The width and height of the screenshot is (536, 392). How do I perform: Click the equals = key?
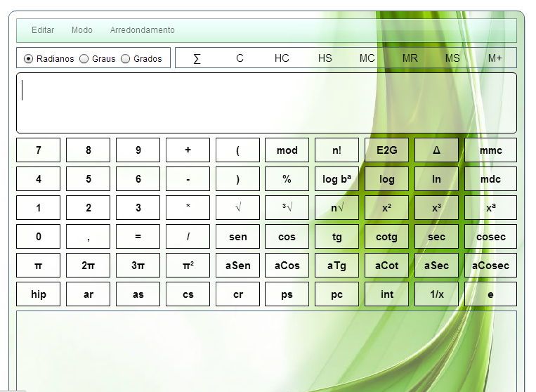click(x=138, y=236)
